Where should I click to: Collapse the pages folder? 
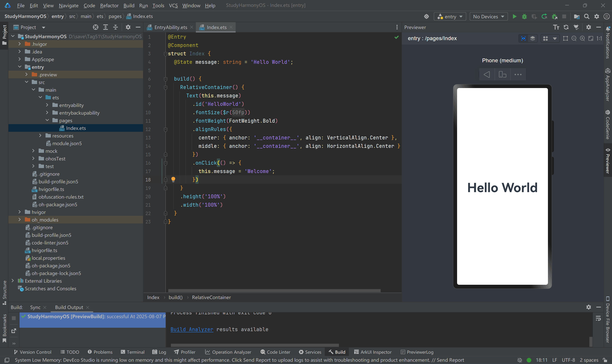[x=47, y=121]
